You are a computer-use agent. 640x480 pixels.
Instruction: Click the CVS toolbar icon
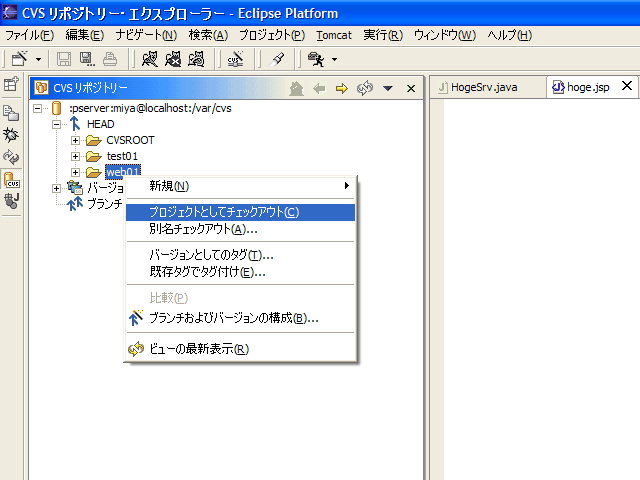(236, 59)
